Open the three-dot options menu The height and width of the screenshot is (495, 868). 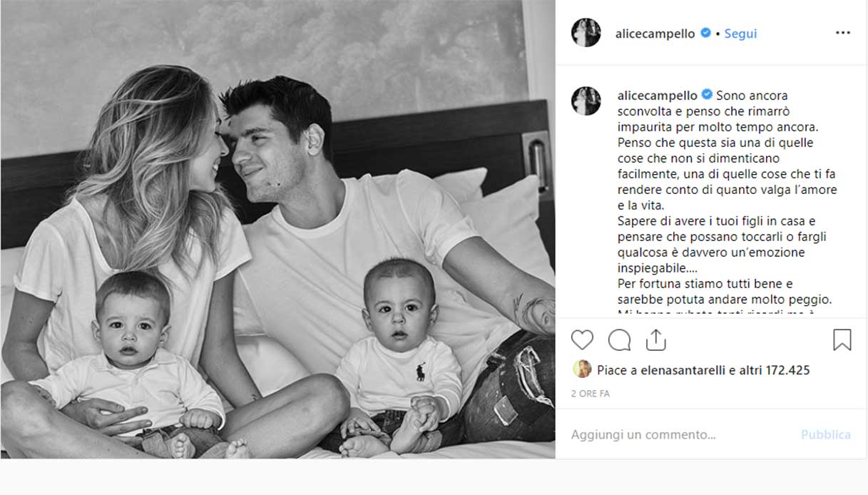point(842,33)
